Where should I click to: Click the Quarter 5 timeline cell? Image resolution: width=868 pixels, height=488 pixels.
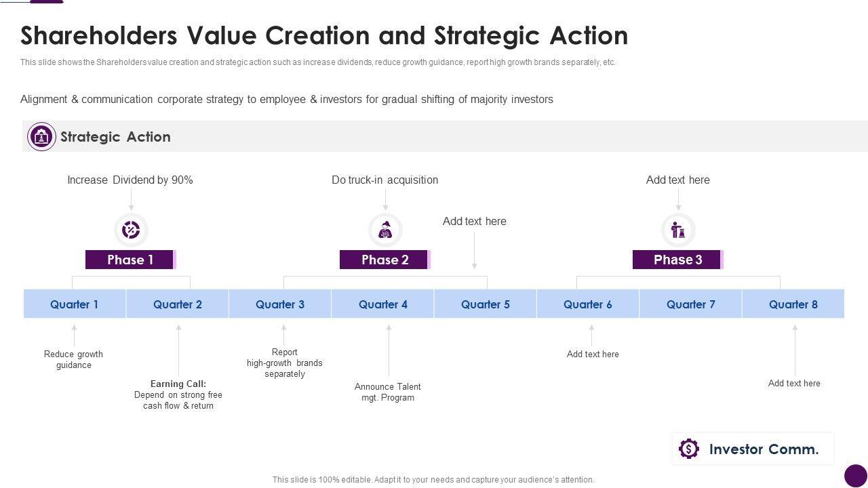click(485, 304)
